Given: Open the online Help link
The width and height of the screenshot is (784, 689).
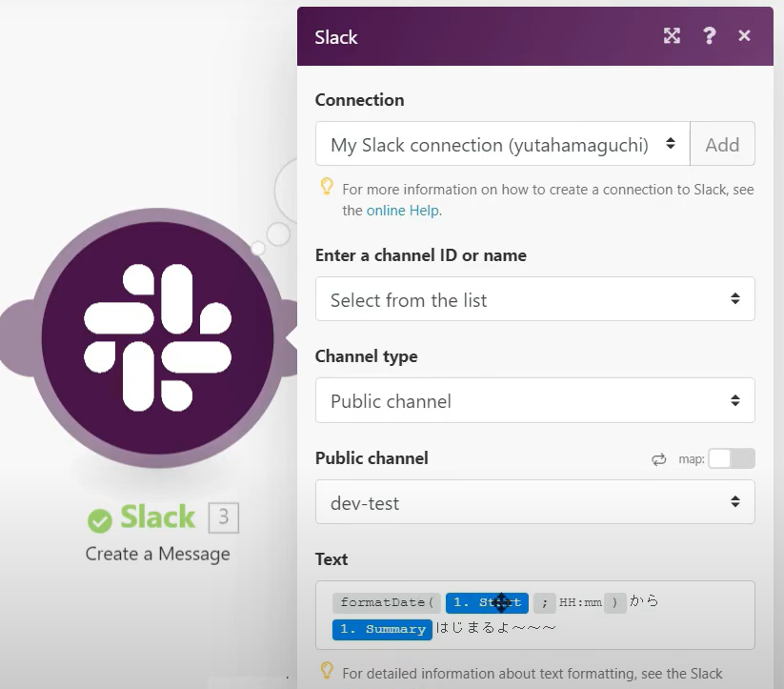Looking at the screenshot, I should coord(402,211).
